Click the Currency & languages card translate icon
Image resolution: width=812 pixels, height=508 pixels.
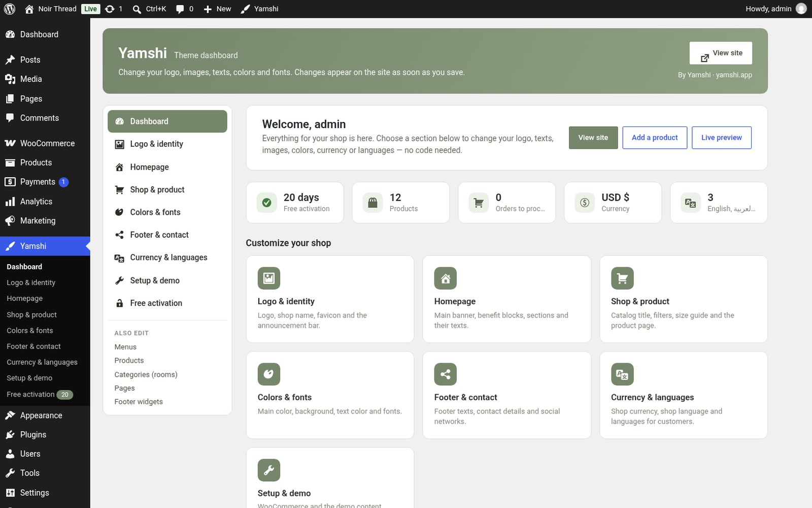coord(622,374)
